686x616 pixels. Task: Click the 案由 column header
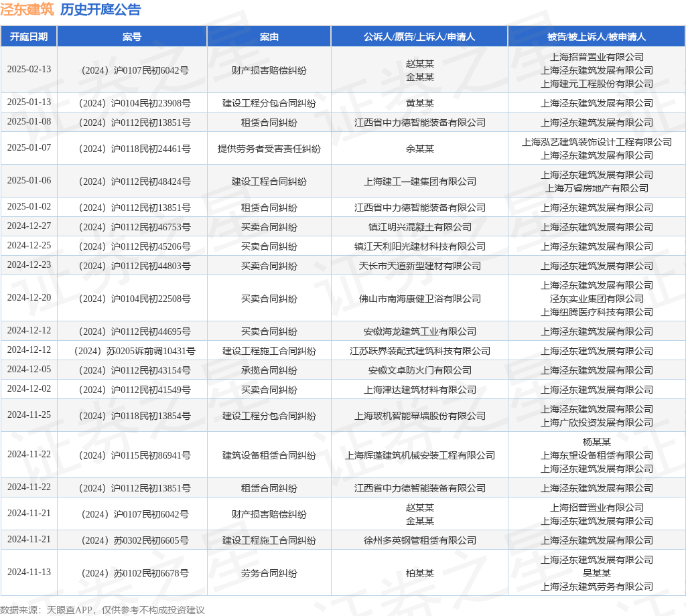coord(269,37)
